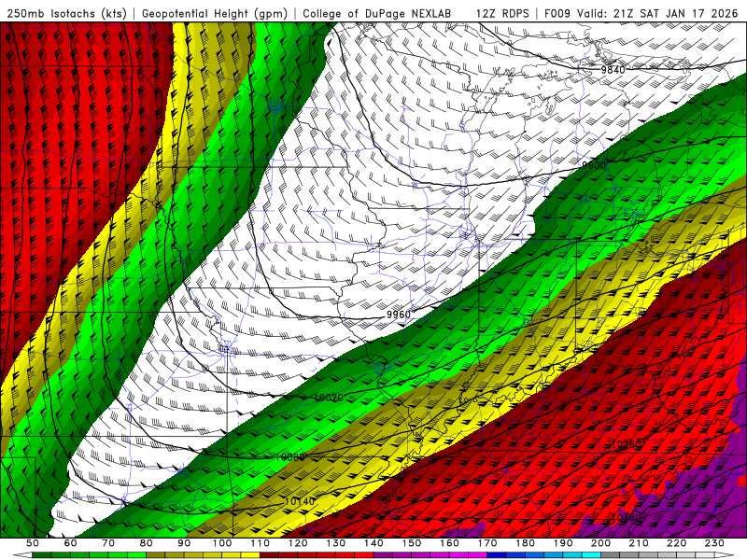Click the 70 value on the color scale

tap(108, 543)
